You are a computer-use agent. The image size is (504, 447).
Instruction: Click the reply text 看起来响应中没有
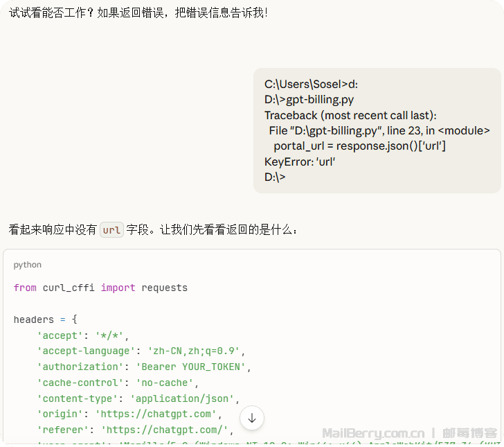(53, 229)
